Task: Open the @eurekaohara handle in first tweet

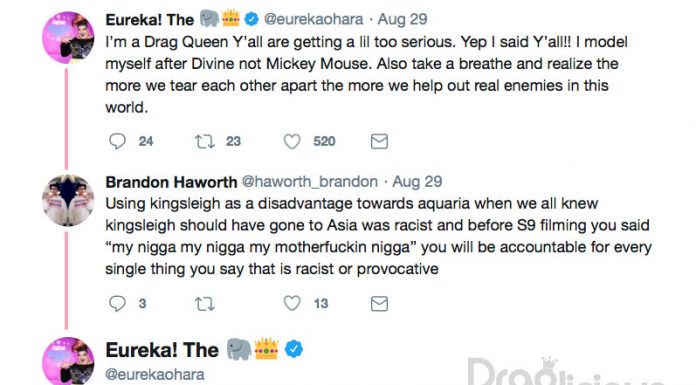Action: (313, 19)
